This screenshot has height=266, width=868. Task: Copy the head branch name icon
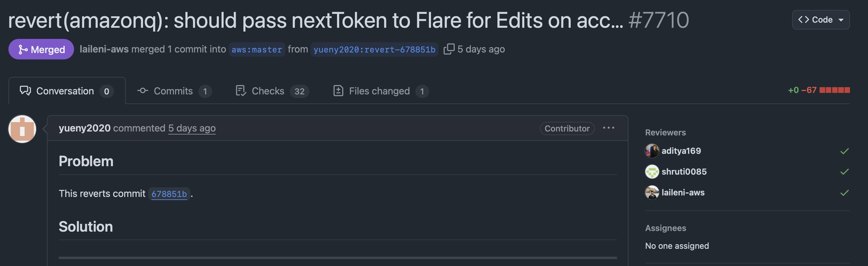pos(449,49)
